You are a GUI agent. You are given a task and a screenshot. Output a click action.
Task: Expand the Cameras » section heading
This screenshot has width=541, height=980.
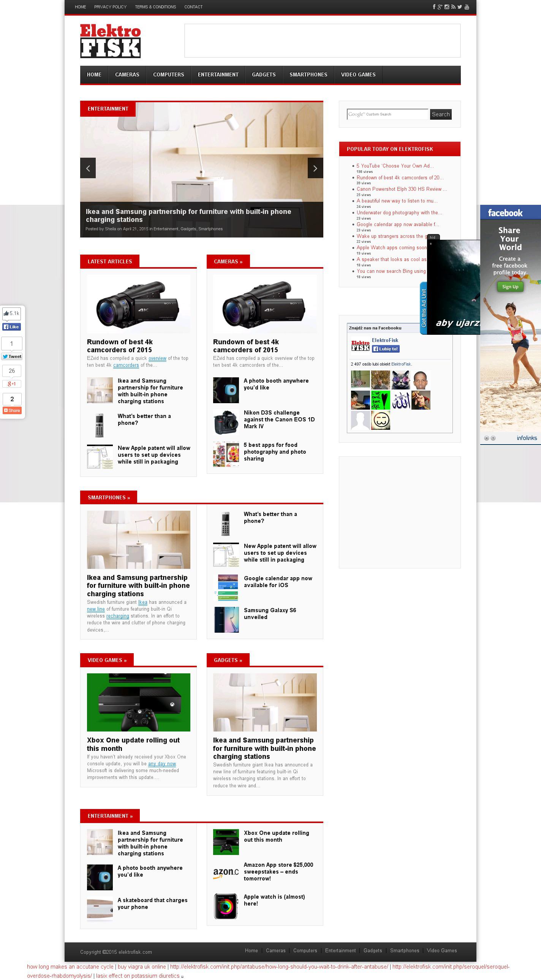pos(228,261)
